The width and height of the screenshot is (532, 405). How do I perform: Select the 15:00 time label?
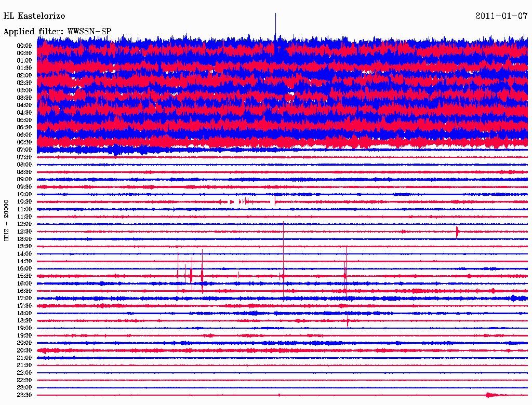[24, 268]
